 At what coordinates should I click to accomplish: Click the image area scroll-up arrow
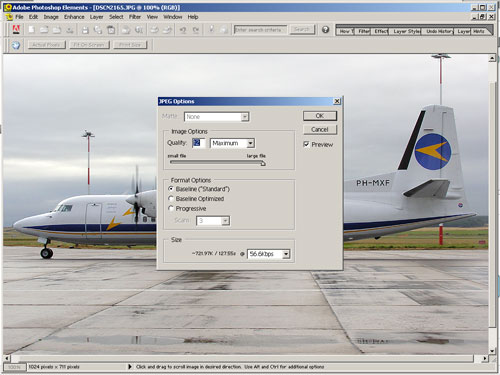pyautogui.click(x=492, y=58)
